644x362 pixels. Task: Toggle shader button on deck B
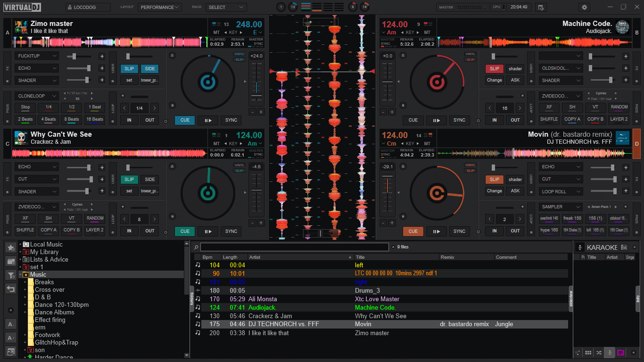[515, 68]
